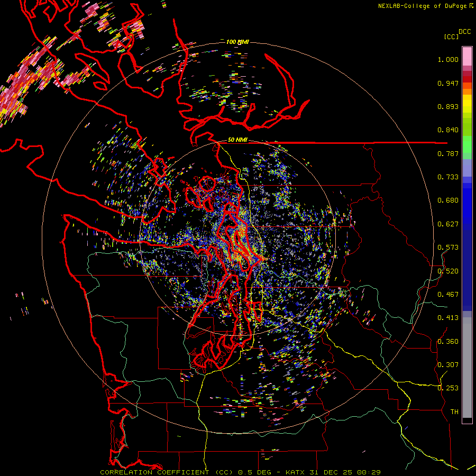
Task: Click the green segment of color bar
Action: point(467,144)
